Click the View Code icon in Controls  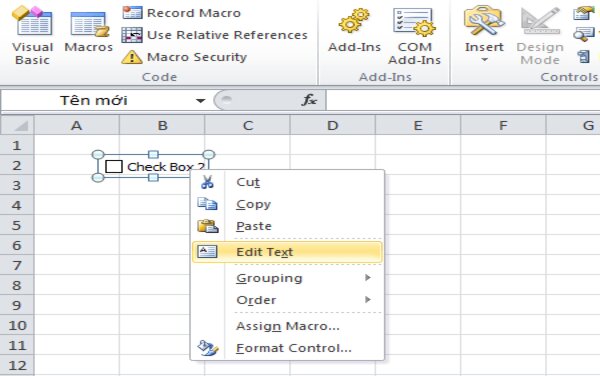tap(583, 34)
